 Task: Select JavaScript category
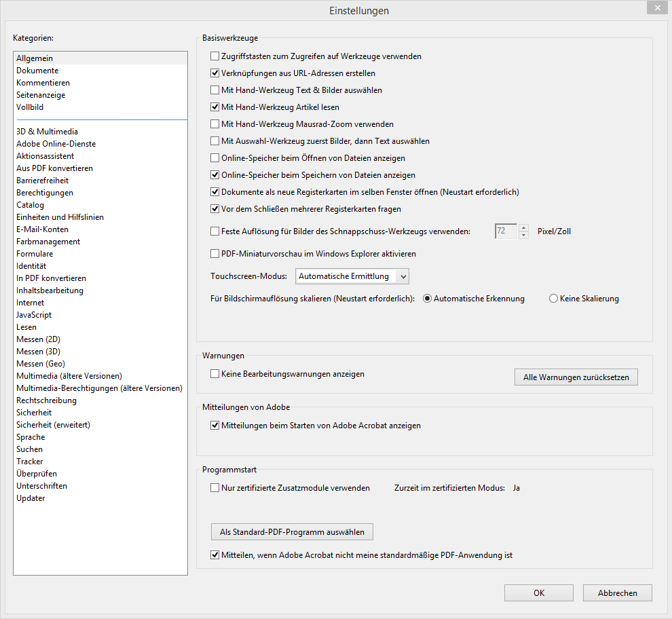tap(100, 315)
